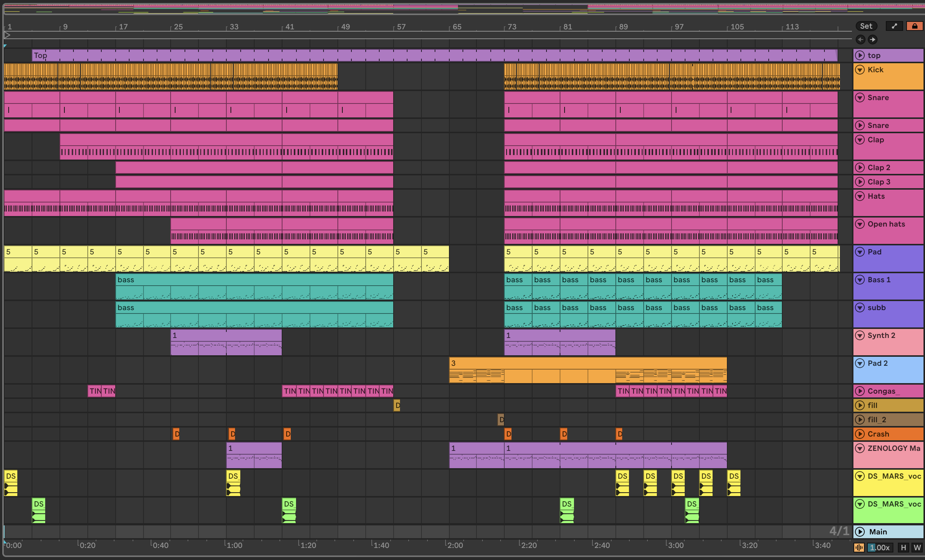
Task: Unfold the Clap 3 track arrow
Action: [860, 182]
